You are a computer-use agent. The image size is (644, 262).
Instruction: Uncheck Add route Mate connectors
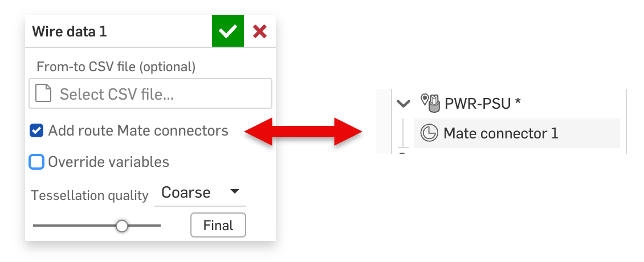point(36,131)
